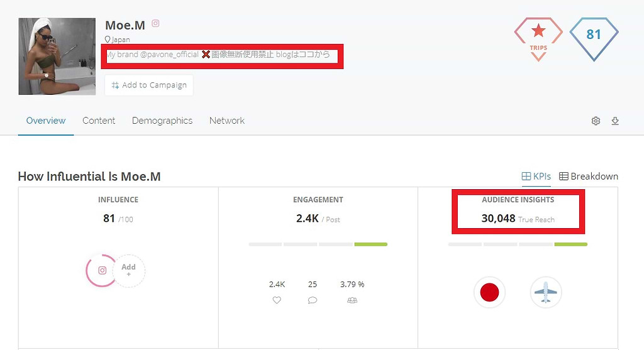Click the download icon
This screenshot has height=350, width=644.
tap(615, 121)
